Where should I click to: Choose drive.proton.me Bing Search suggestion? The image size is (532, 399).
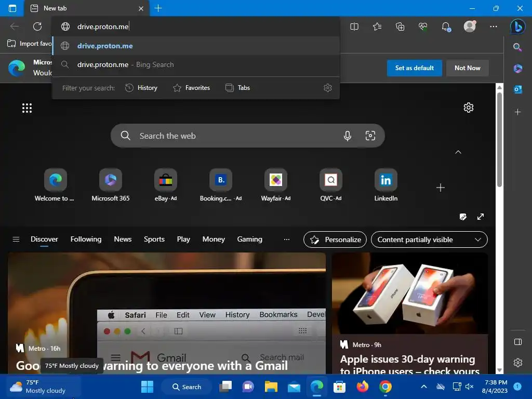[x=196, y=64]
